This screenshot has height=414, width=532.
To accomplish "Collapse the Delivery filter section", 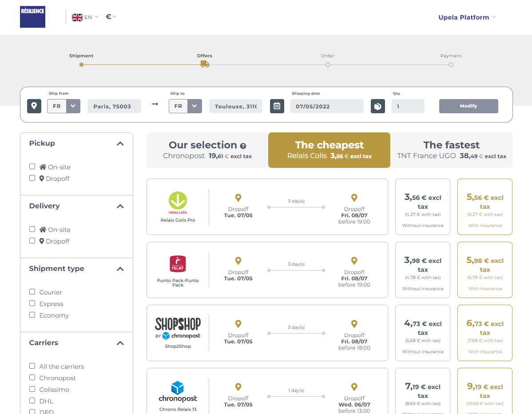I will 120,206.
